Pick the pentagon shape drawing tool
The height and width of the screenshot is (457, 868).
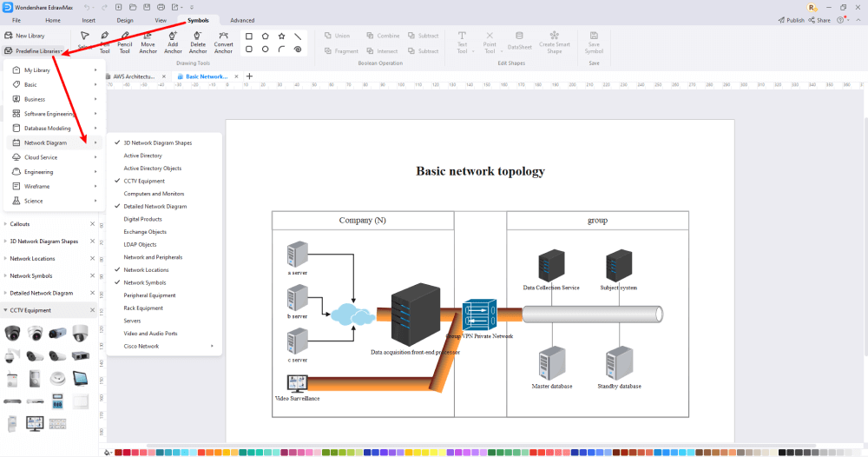tap(265, 36)
